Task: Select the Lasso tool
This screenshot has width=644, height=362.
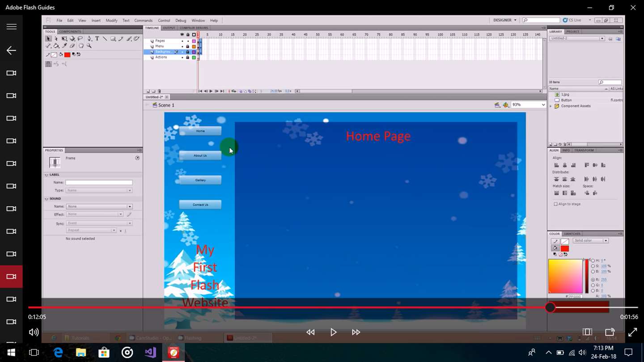Action: 80,39
